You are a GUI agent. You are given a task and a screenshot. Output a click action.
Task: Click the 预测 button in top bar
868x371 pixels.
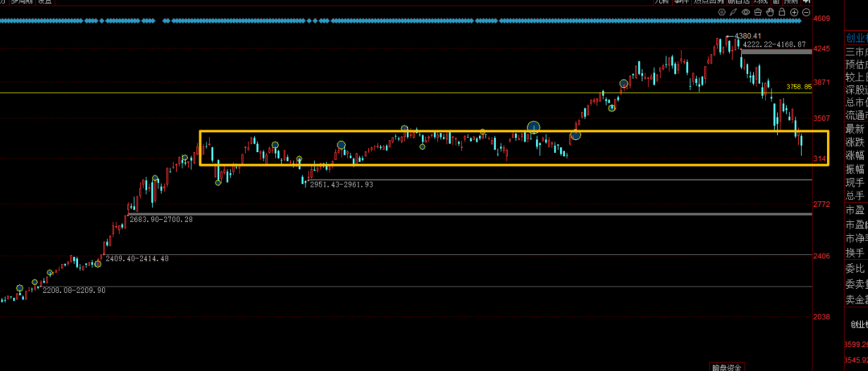pos(789,2)
